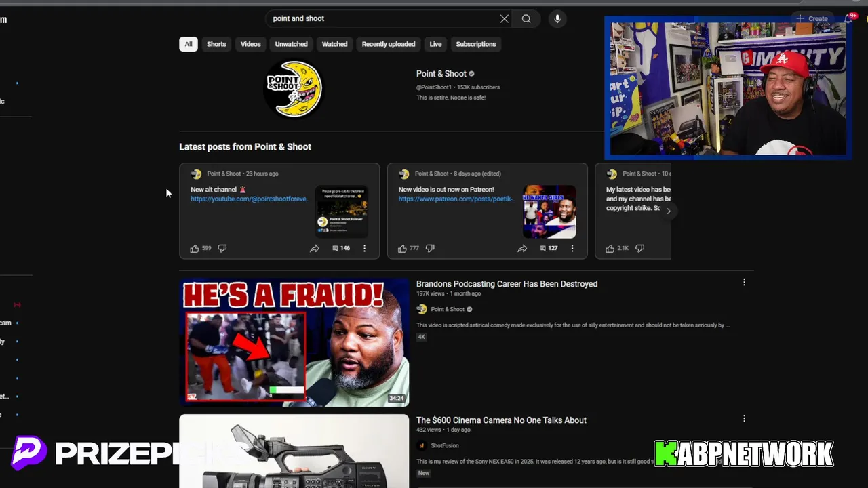Select the Unwatched filter chip
Viewport: 868px width, 488px height.
click(x=291, y=44)
